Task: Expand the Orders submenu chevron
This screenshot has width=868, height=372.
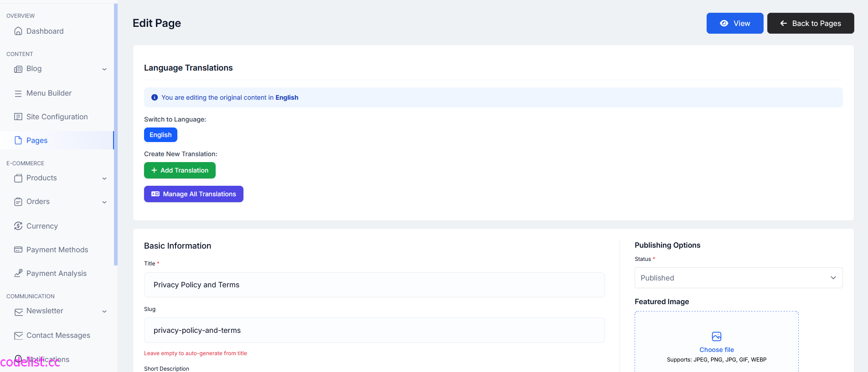Action: pyautogui.click(x=104, y=202)
